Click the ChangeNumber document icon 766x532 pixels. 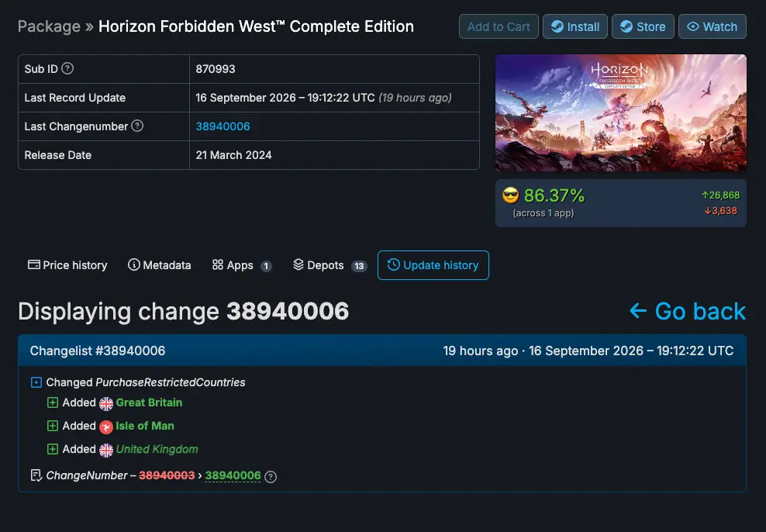(36, 475)
